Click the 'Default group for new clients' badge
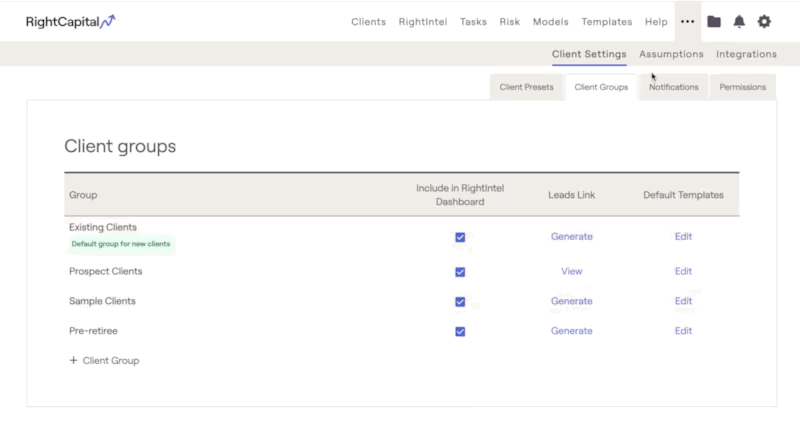The image size is (800, 430). 121,244
